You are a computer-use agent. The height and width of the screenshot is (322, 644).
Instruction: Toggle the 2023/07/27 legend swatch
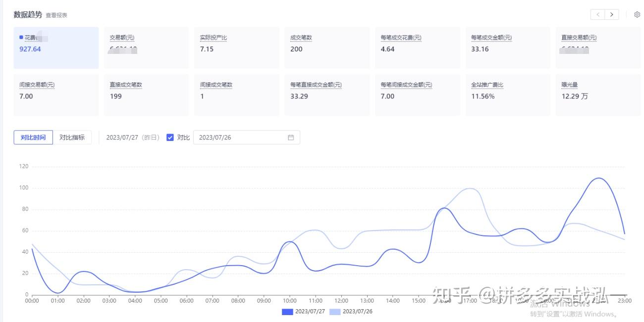(x=287, y=312)
